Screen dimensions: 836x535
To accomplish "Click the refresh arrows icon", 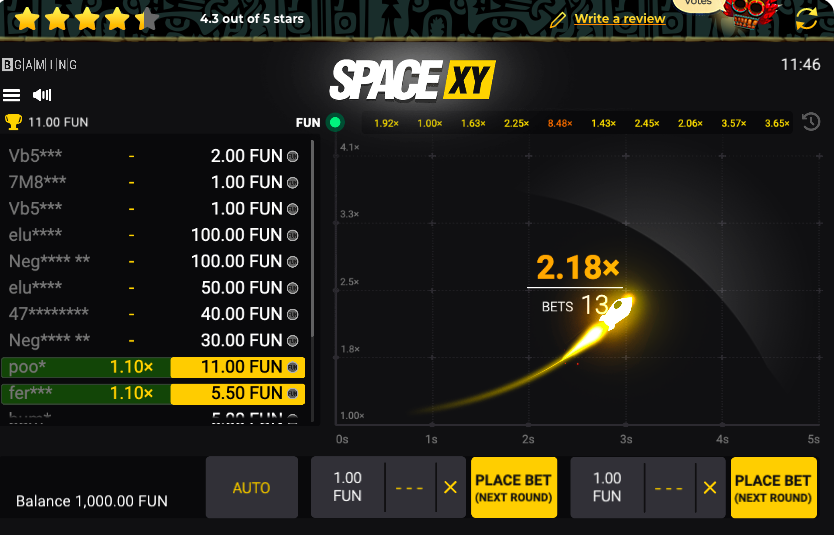I will coord(806,20).
